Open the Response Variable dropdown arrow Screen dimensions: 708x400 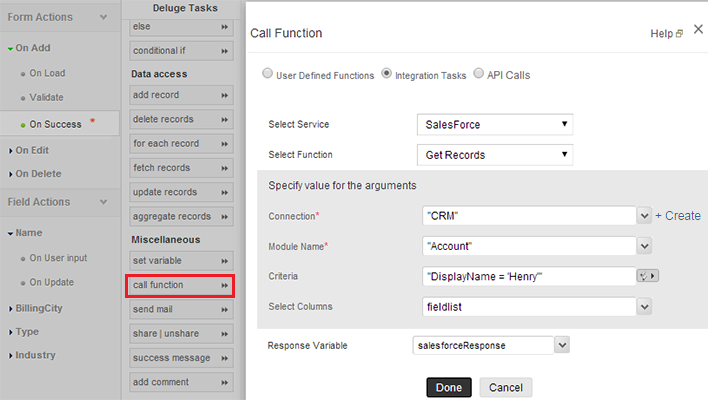click(x=562, y=345)
